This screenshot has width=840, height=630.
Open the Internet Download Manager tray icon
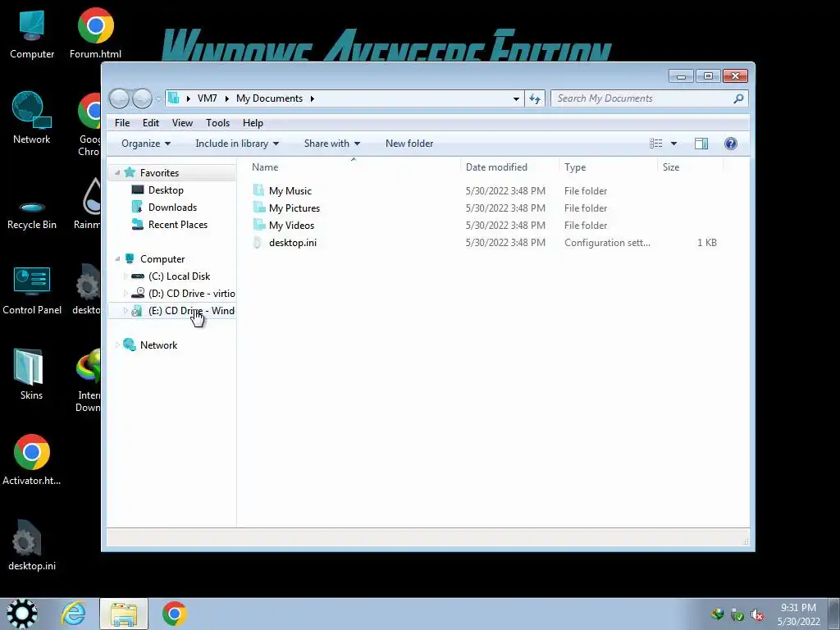point(717,614)
